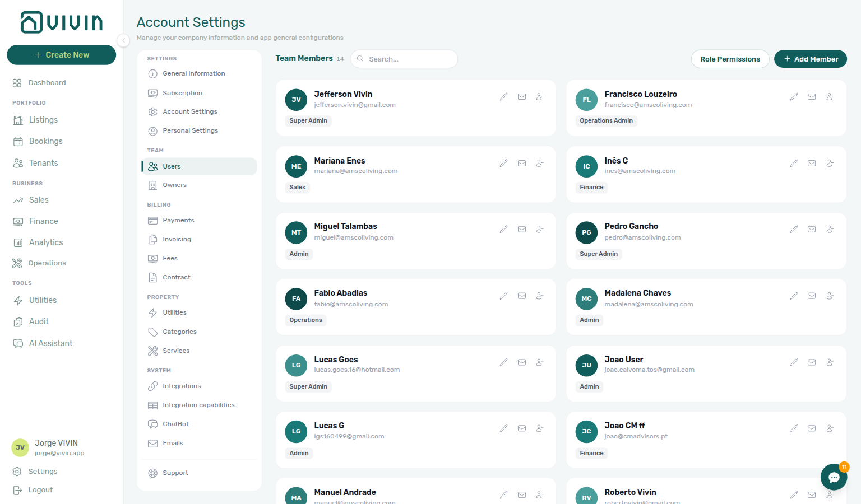Open Bookings in the sidebar
This screenshot has height=504, width=861.
point(38,141)
